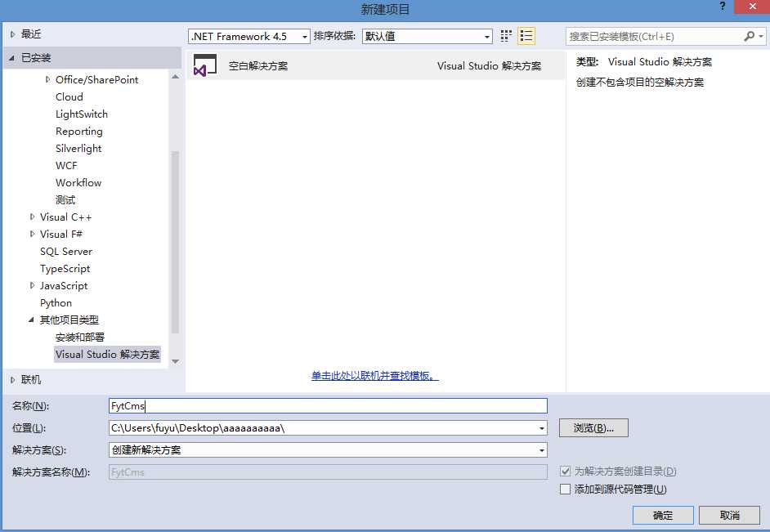Click 浏览(B)... button
This screenshot has height=532, width=770.
[x=593, y=428]
